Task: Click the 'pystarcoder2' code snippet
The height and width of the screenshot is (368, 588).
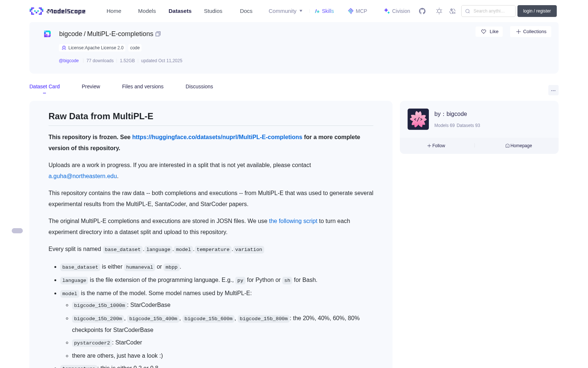Action: click(x=92, y=343)
